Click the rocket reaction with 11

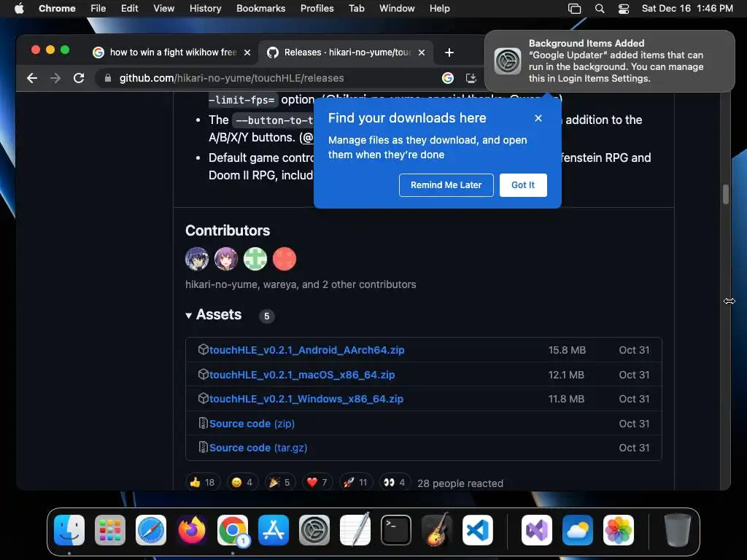coord(355,483)
